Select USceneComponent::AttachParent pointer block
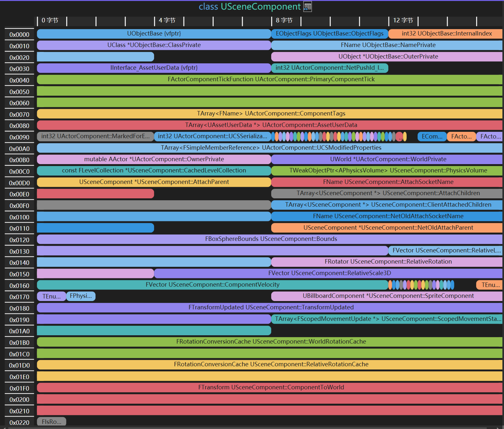504x429 pixels. pos(154,182)
